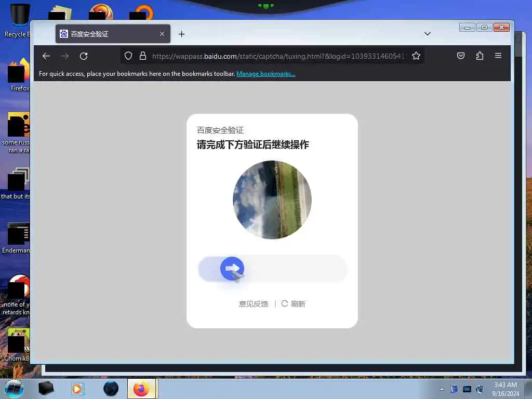Close the Firefox window
Screen dimensions: 532x399
(501, 28)
